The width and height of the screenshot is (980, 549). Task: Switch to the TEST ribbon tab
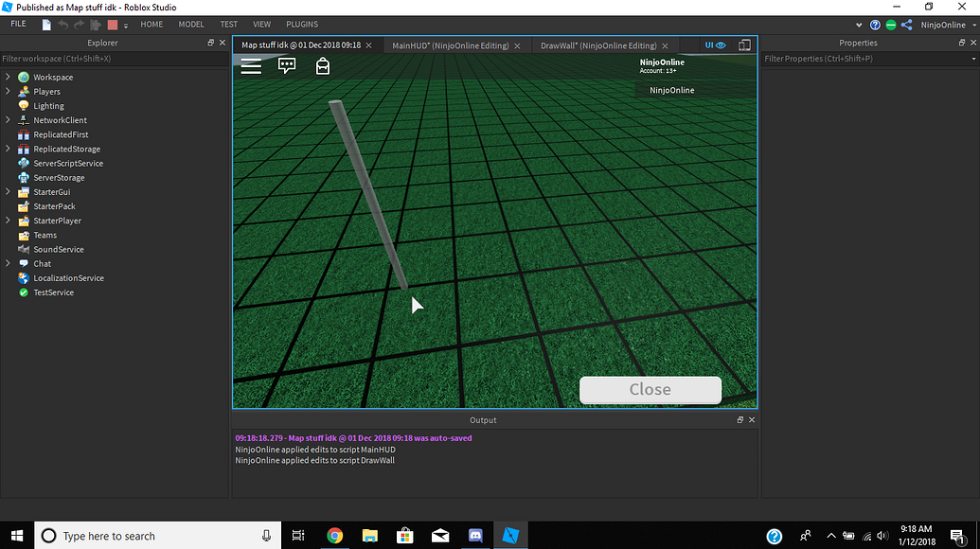[229, 25]
